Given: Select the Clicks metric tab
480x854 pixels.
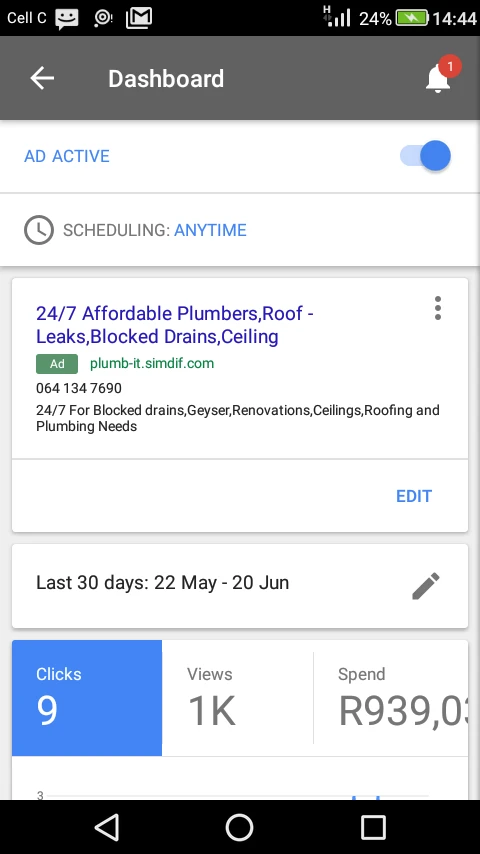Looking at the screenshot, I should (87, 698).
